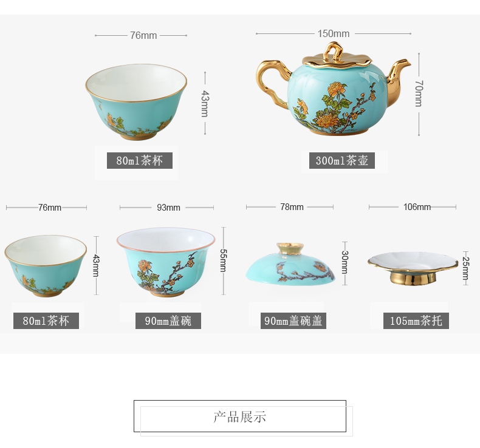The width and height of the screenshot is (480, 448).
Task: Select the large top tea cup image
Action: [136, 102]
